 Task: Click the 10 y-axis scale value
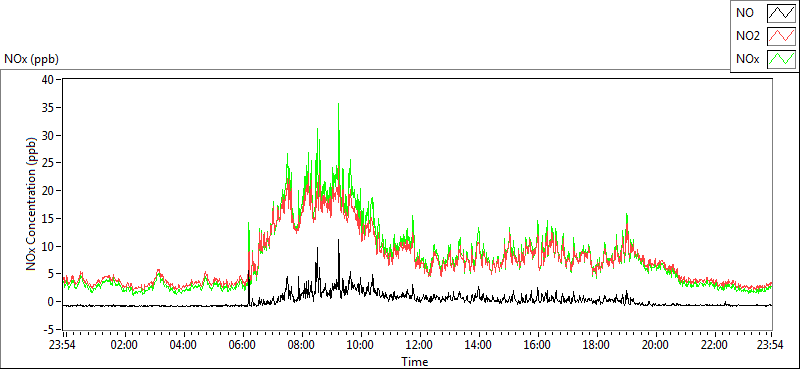(x=49, y=247)
